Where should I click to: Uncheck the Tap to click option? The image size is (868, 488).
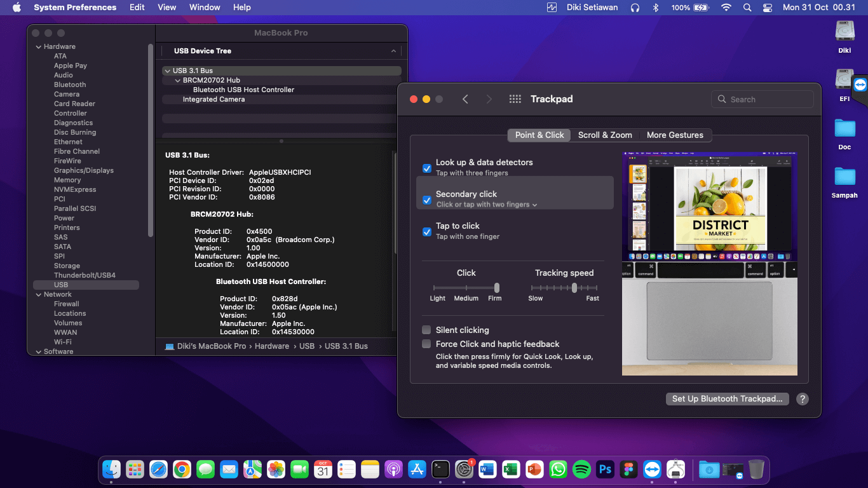tap(427, 231)
